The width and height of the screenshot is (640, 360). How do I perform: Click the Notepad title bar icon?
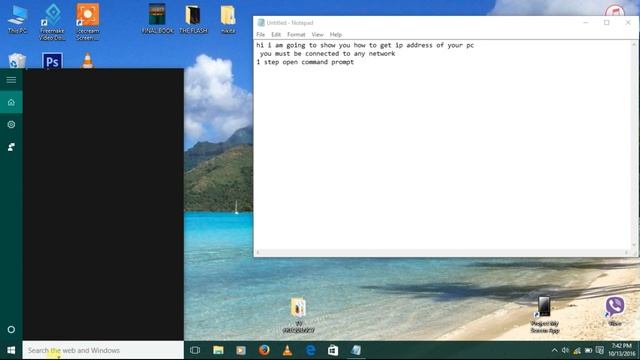tap(261, 23)
